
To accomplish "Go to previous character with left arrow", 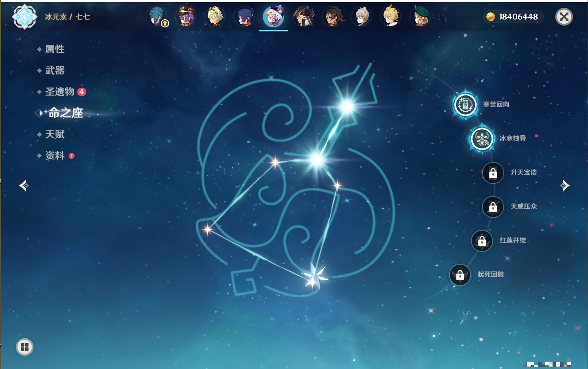I will click(x=24, y=186).
